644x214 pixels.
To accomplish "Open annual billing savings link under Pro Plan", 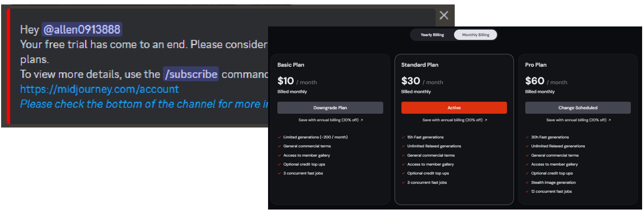I will pos(576,120).
